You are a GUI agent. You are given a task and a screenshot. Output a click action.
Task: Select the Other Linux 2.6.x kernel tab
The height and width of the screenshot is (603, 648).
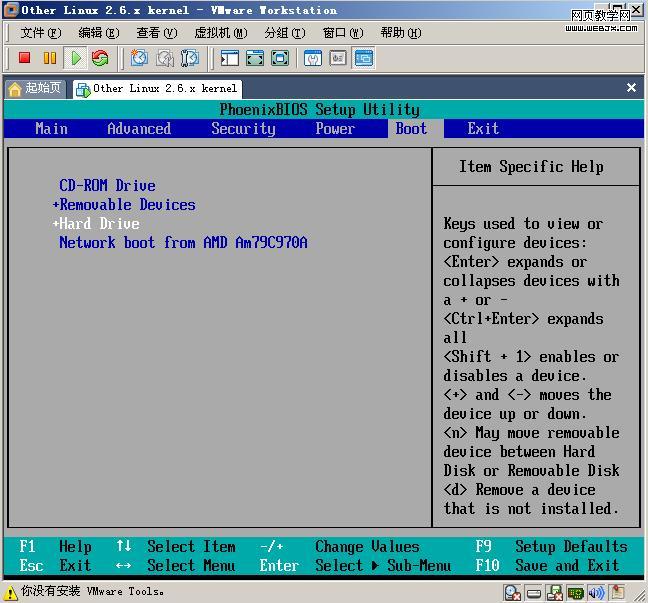pos(158,88)
